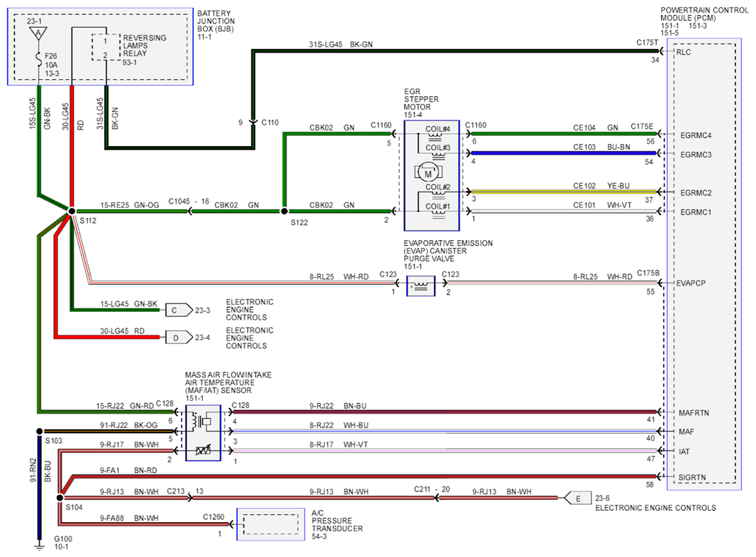Click the A/C Pressure Transducer box
756x557 pixels.
coord(271,524)
